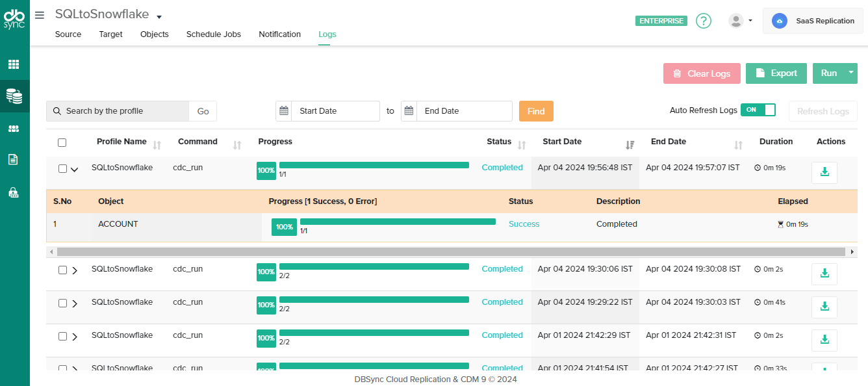868x386 pixels.
Task: Open the users group sidebar icon
Action: click(x=14, y=129)
